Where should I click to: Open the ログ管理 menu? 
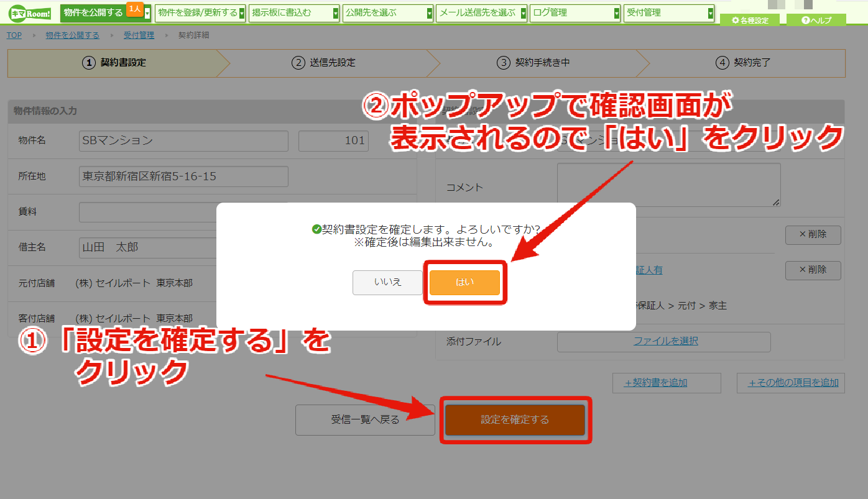click(575, 12)
